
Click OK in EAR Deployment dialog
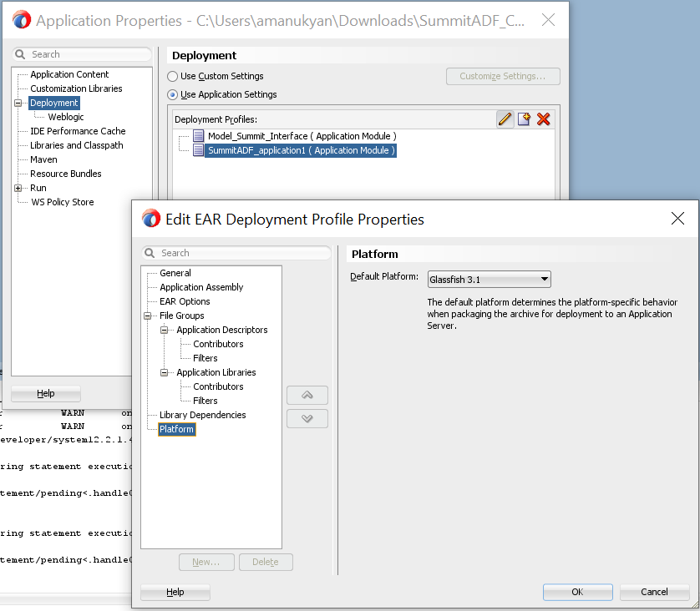[x=578, y=592]
